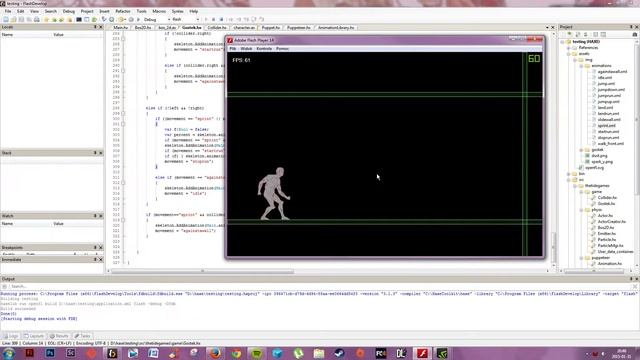Image resolution: width=640 pixels, height=360 pixels.
Task: Open the Insert menu
Action: tap(104, 11)
